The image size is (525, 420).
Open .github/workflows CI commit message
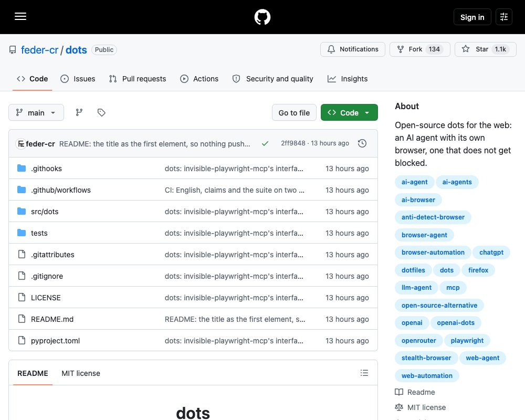click(234, 190)
